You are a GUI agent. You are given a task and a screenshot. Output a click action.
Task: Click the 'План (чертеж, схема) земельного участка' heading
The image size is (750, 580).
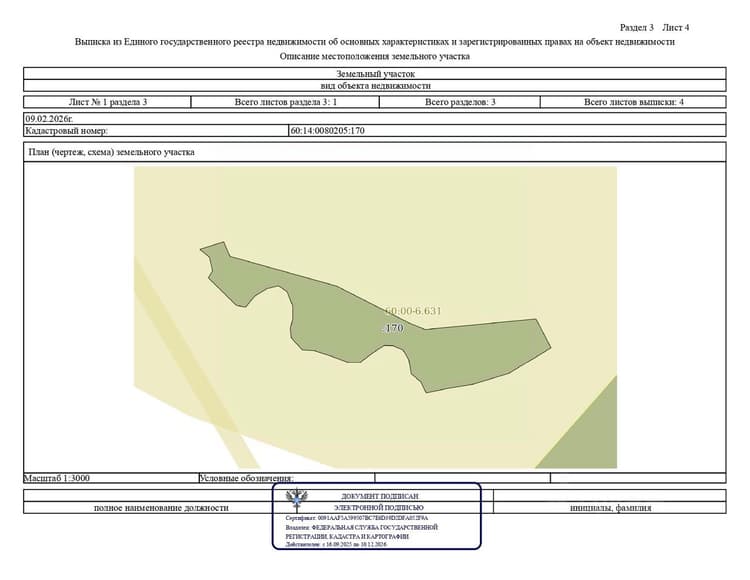coord(111,152)
